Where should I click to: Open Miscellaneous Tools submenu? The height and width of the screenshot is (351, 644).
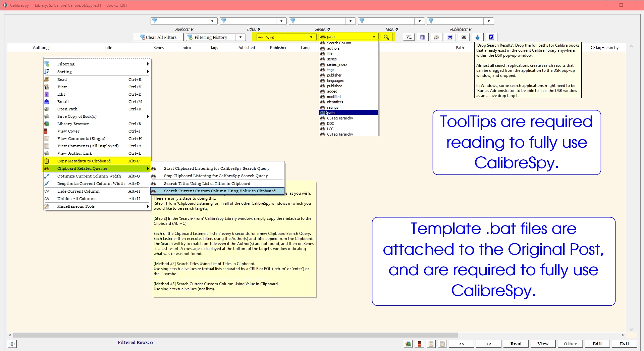point(97,206)
